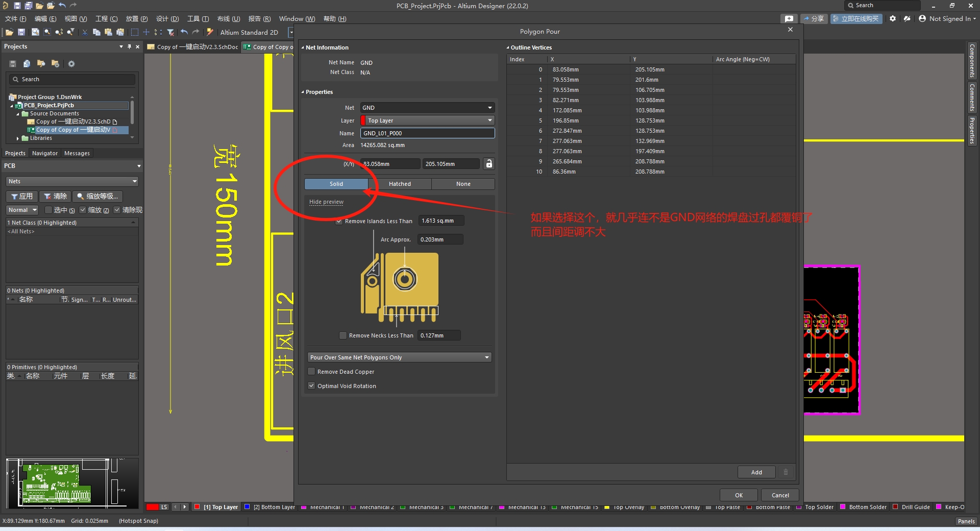Click Bottom Layer blue color swatch
Image resolution: width=980 pixels, height=531 pixels.
point(247,507)
